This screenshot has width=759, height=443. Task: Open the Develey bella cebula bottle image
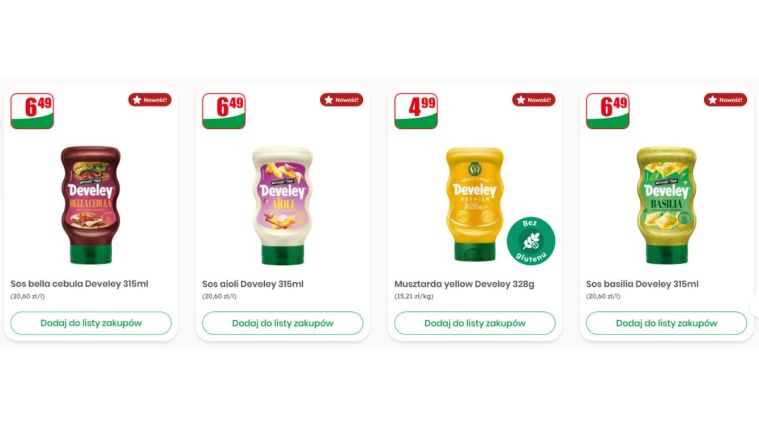(x=91, y=205)
